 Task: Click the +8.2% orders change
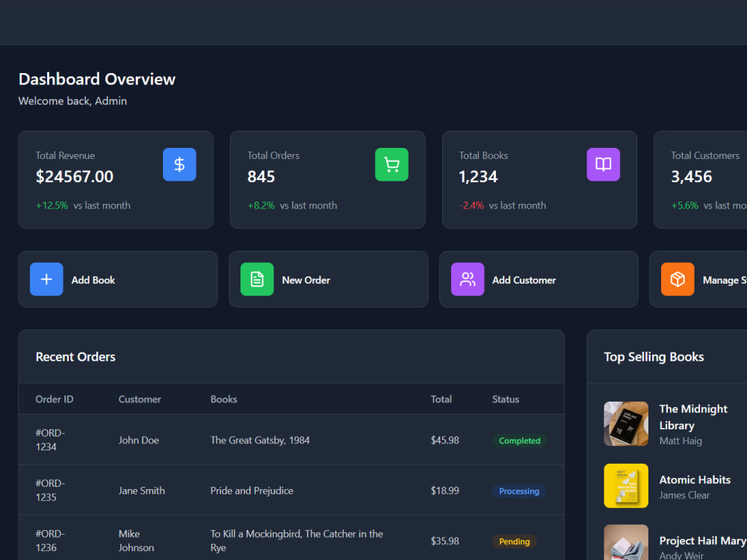[x=261, y=205]
